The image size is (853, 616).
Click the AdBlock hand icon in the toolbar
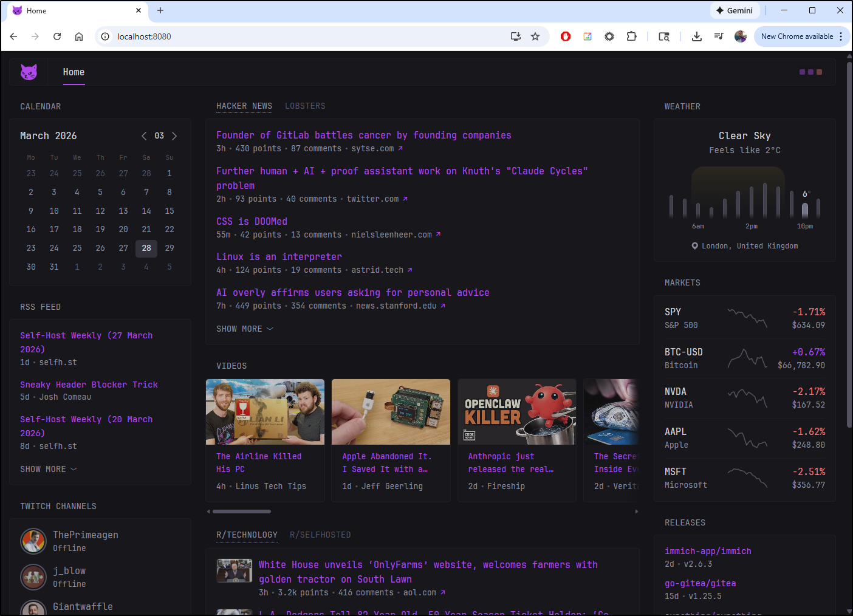[565, 36]
